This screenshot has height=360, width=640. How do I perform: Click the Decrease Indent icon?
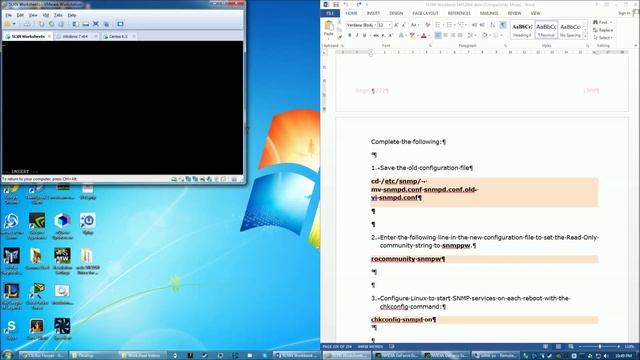tap(474, 25)
